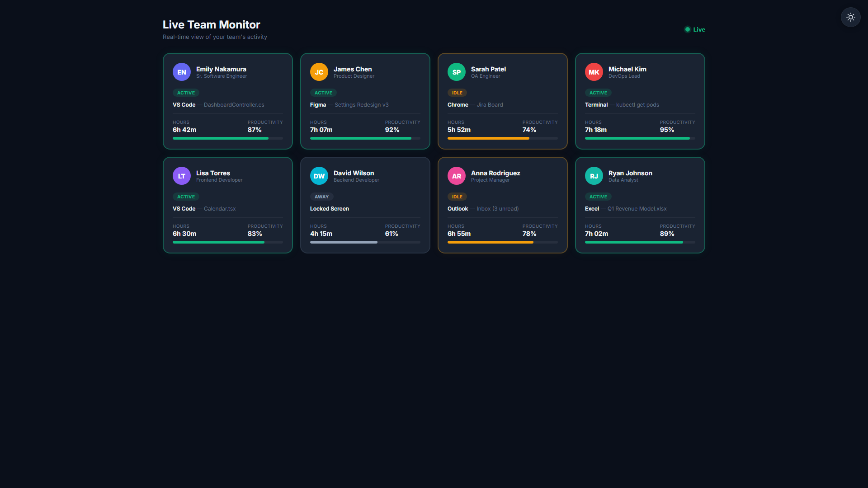Screen dimensions: 868x488
Task: Click the Locked Screen text
Action: click(x=330, y=209)
